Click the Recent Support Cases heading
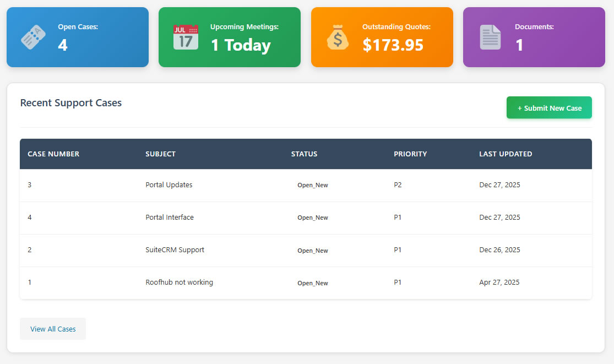The width and height of the screenshot is (614, 364). tap(70, 103)
